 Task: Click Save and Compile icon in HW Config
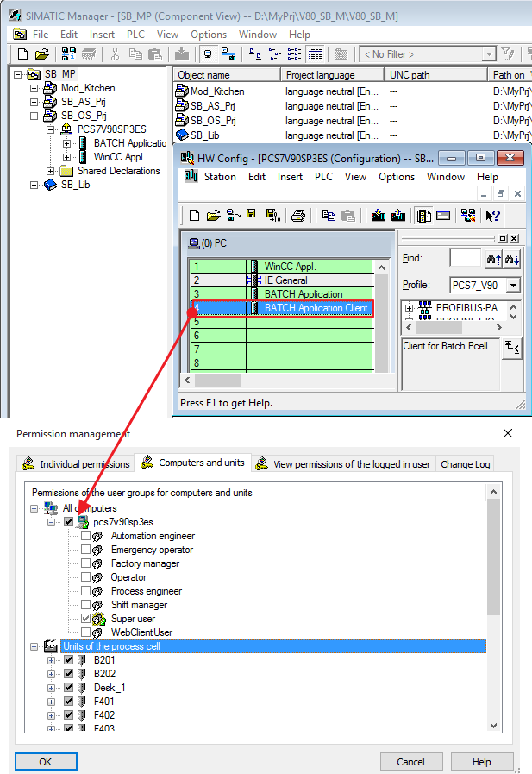pyautogui.click(x=272, y=215)
